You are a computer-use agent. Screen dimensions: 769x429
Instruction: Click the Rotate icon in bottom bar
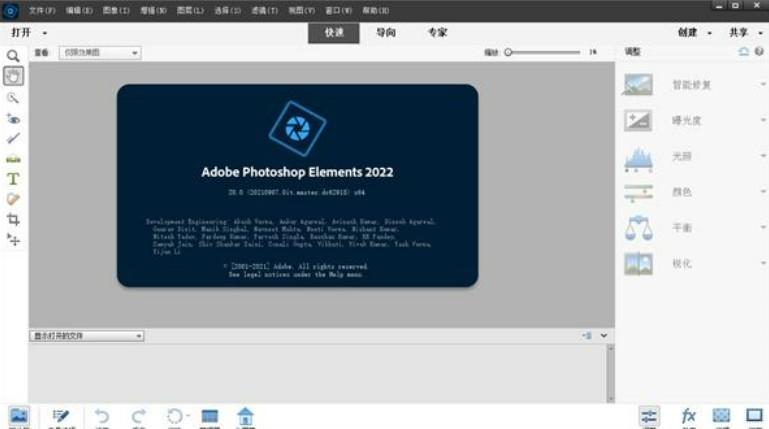pos(175,416)
